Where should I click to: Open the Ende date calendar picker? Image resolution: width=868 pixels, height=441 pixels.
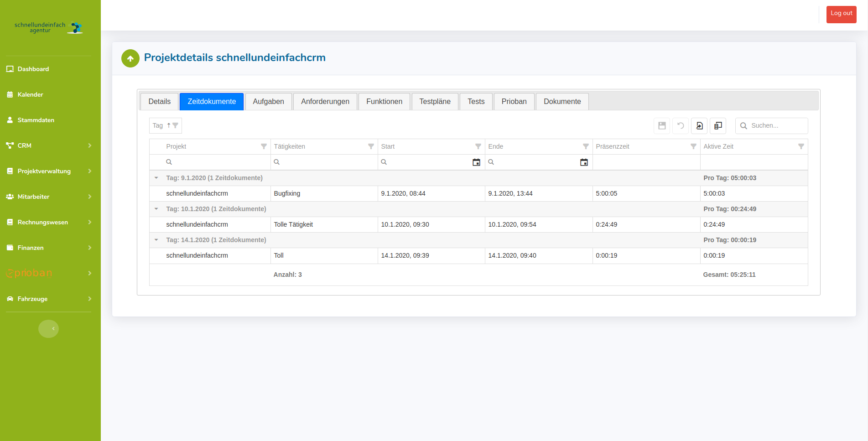tap(584, 162)
